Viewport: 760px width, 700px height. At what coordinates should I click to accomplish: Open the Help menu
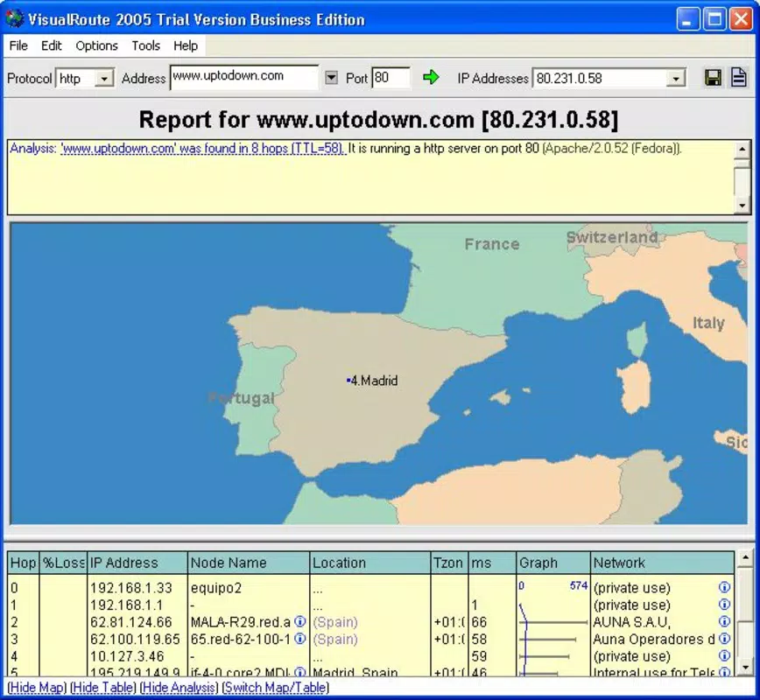coord(186,45)
